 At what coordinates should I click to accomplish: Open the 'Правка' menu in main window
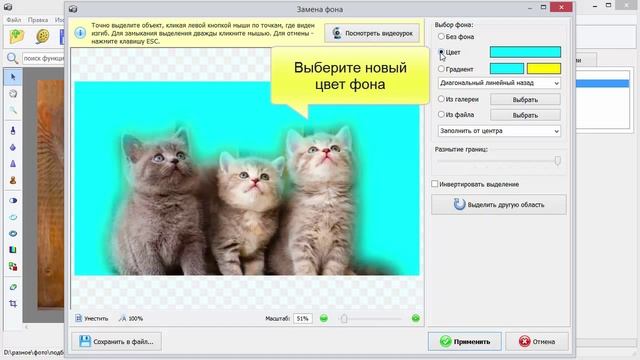click(x=38, y=20)
